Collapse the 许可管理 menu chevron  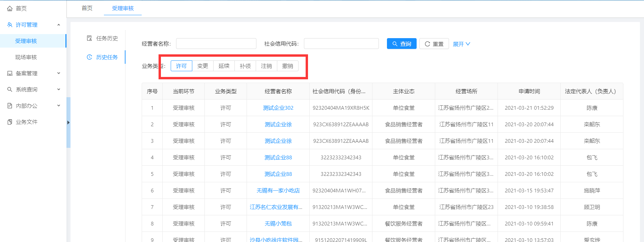59,25
